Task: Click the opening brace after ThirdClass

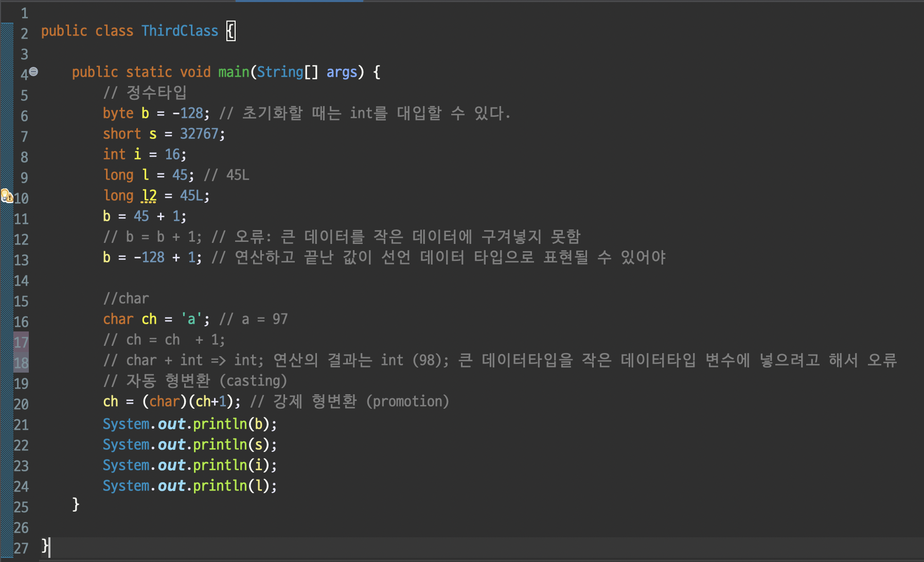Action: (x=231, y=31)
